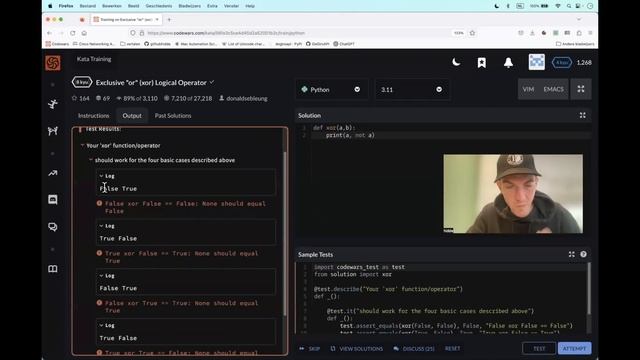Viewport: 640px width, 360px height.
Task: Open the Bewerken menu
Action: [111, 6]
